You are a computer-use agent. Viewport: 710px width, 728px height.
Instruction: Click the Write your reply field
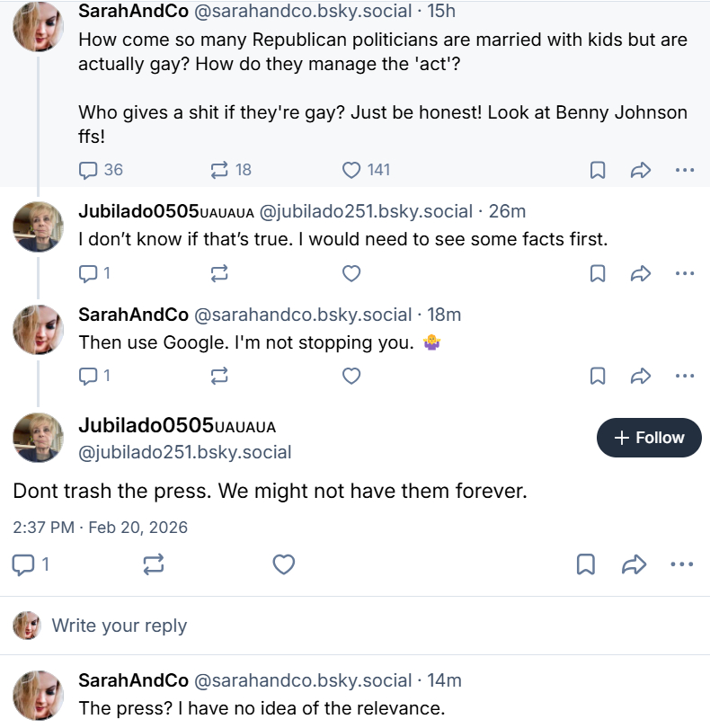120,626
